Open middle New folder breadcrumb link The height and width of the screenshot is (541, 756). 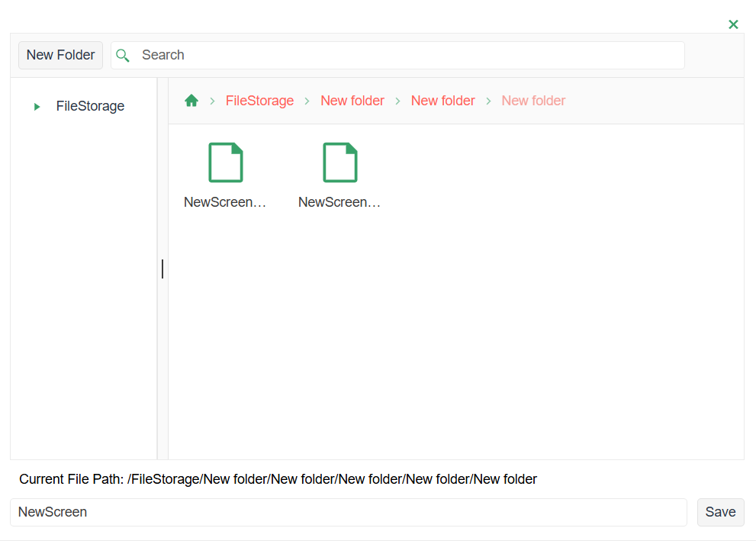pyautogui.click(x=442, y=101)
